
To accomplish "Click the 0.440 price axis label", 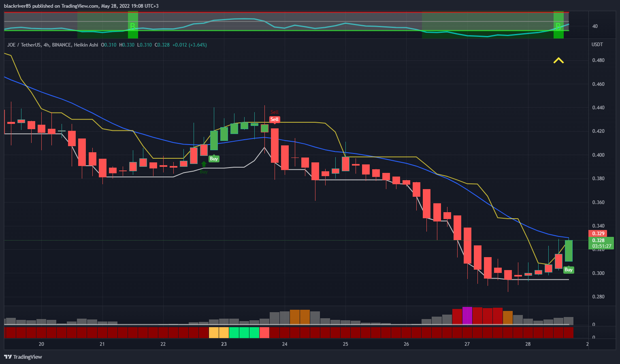I will pyautogui.click(x=598, y=108).
